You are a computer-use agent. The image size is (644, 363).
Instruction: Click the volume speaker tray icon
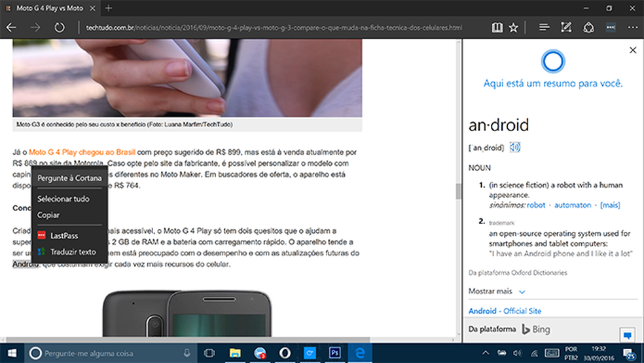518,353
